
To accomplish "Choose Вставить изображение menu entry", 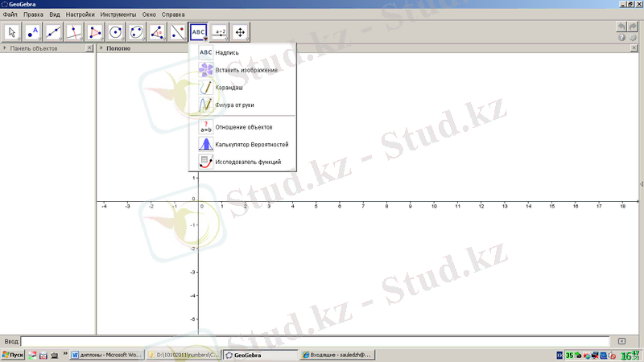I will (x=246, y=70).
